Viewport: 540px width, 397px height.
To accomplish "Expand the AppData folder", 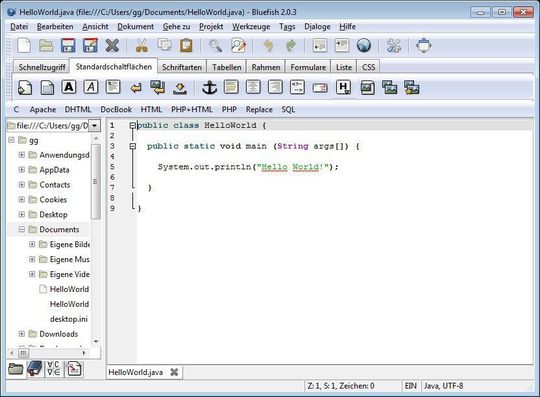I will (22, 169).
